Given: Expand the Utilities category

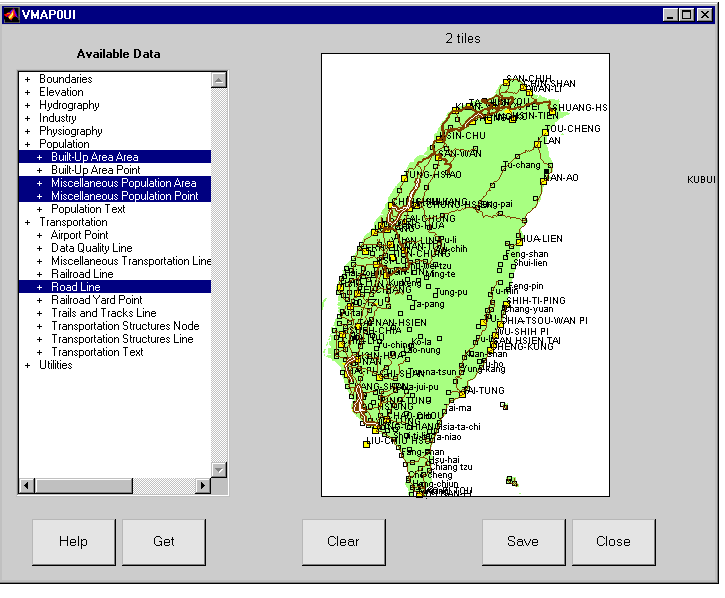Looking at the screenshot, I should click(x=28, y=365).
